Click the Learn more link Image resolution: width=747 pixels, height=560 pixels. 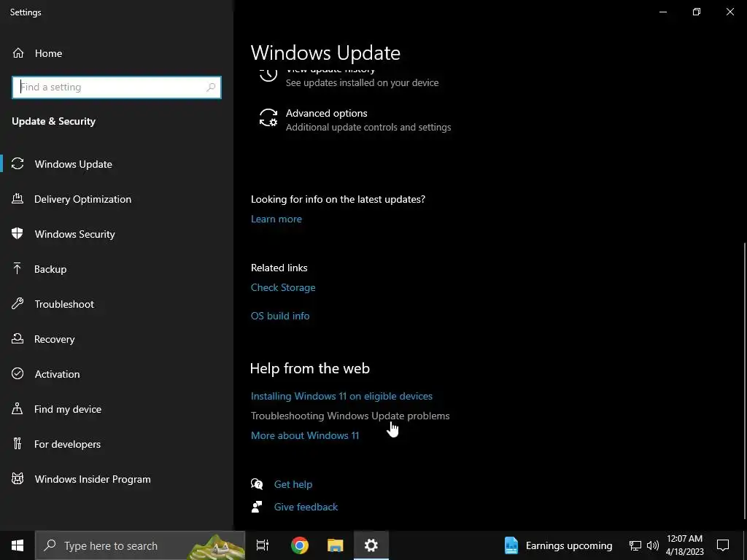[x=276, y=219]
